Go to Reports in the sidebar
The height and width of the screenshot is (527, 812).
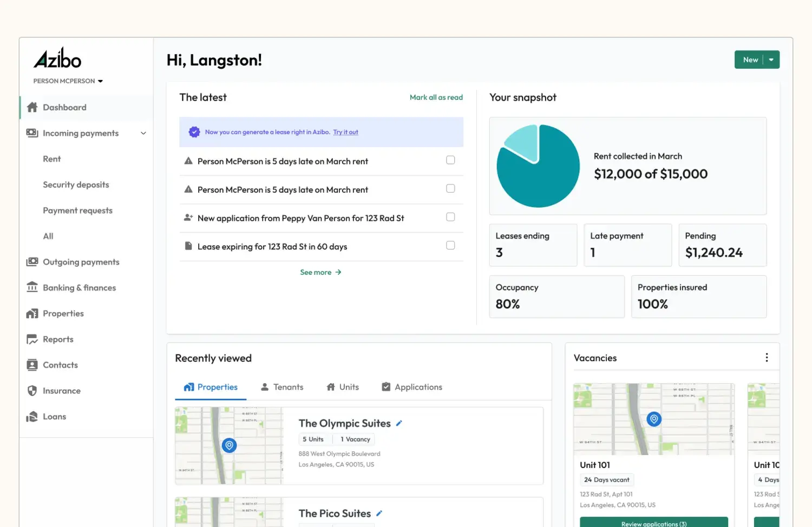point(58,339)
